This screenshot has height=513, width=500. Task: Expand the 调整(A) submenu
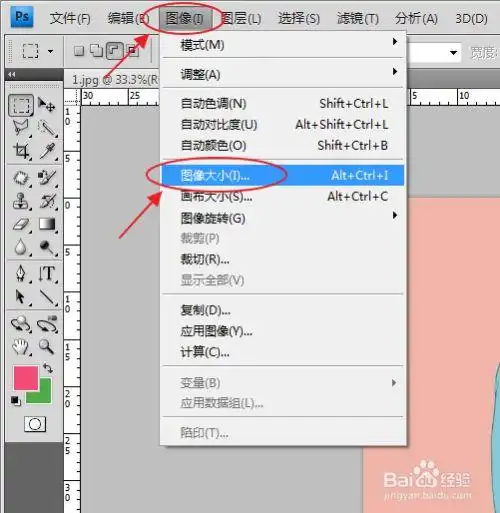[283, 74]
